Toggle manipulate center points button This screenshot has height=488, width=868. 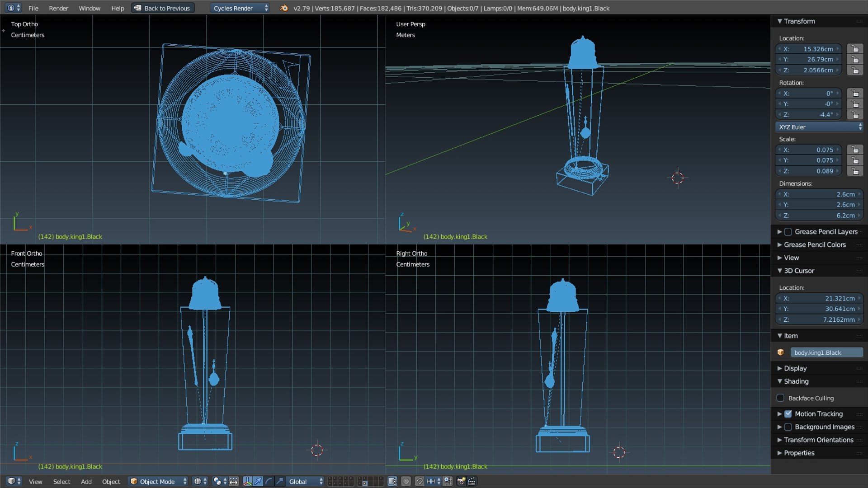233,481
